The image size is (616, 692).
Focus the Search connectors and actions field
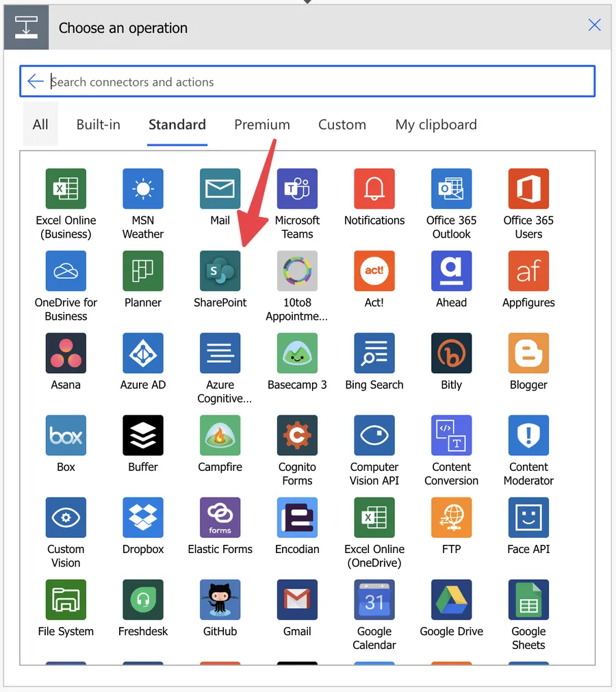(315, 82)
